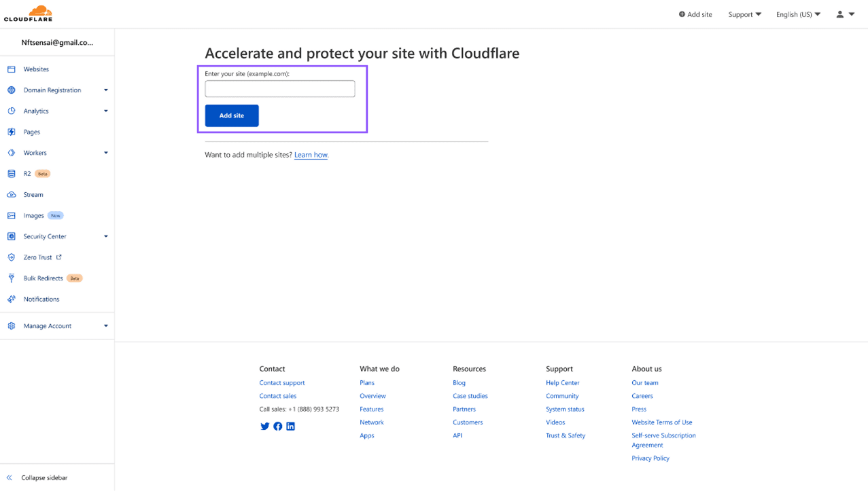The width and height of the screenshot is (868, 491).
Task: Open the Features footer link
Action: coord(372,410)
